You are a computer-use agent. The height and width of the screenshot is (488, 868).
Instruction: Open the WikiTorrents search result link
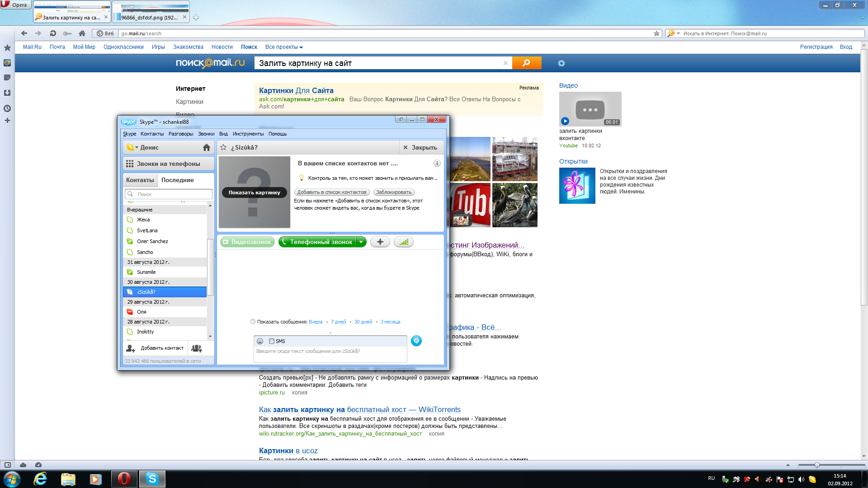point(359,409)
